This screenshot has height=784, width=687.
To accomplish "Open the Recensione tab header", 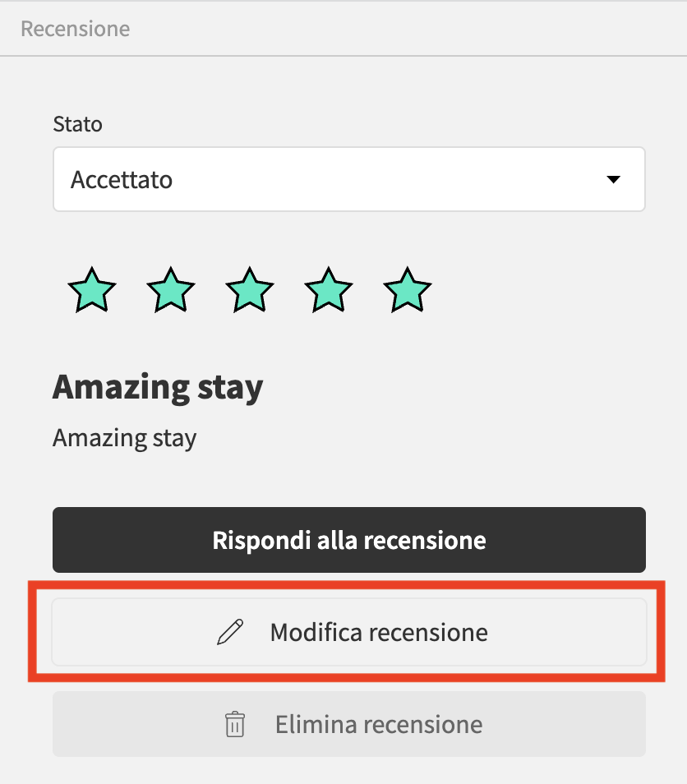I will click(76, 29).
